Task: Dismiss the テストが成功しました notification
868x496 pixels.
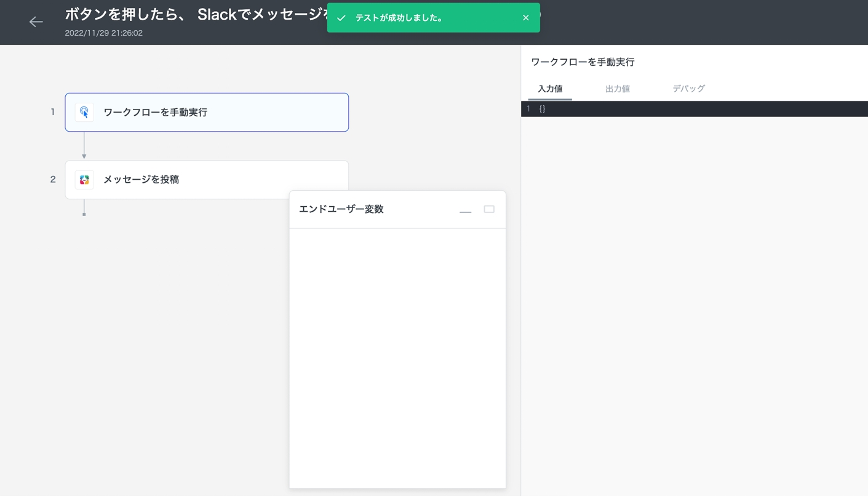Action: tap(525, 18)
